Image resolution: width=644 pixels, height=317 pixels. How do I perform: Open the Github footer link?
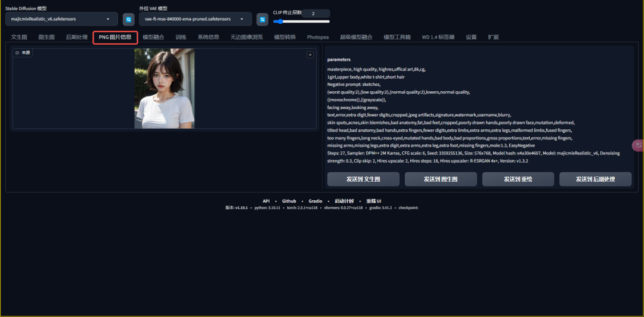click(x=289, y=201)
